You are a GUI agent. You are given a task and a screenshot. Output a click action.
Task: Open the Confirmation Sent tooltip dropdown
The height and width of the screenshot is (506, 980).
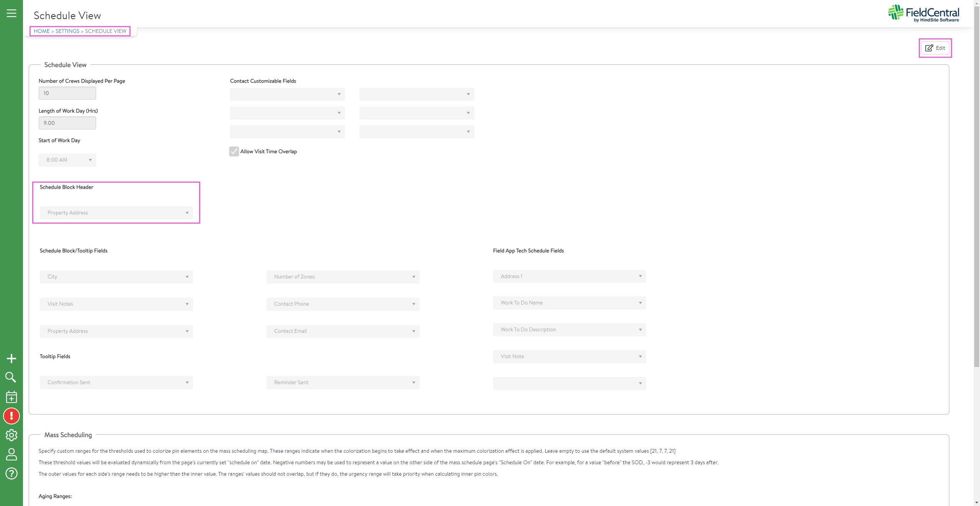coord(116,383)
